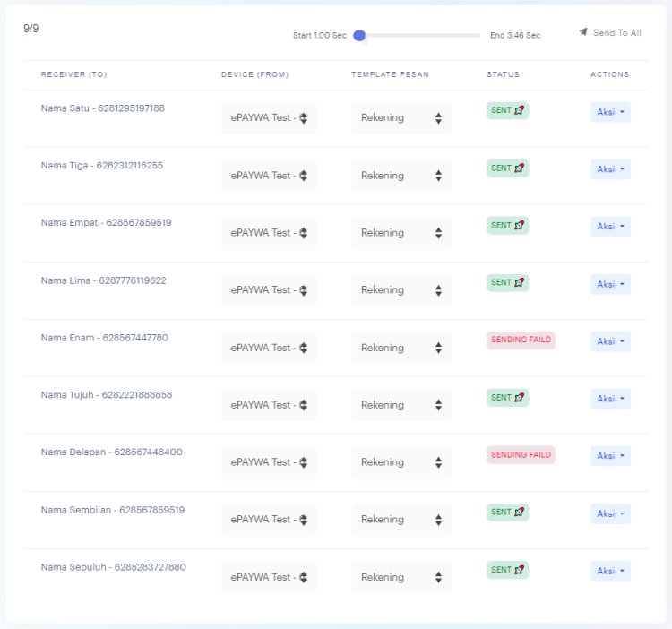Viewport: 672px width, 629px height.
Task: Click the Send To All paper plane icon
Action: point(583,32)
